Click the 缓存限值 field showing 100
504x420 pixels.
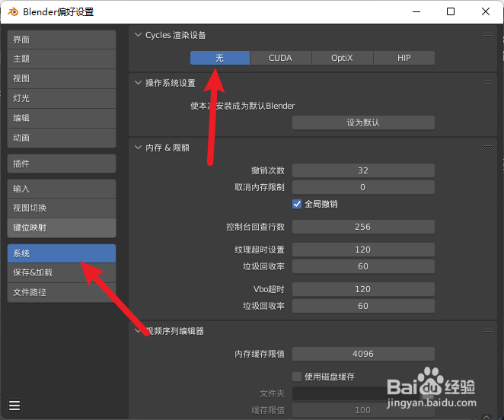pyautogui.click(x=363, y=410)
